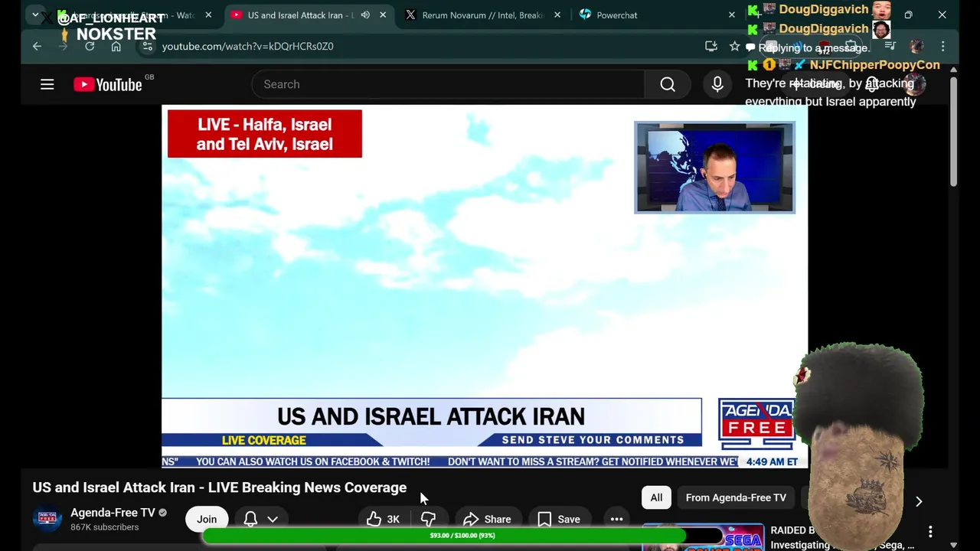Go to the YouTube home logo
The image size is (980, 551).
point(108,84)
